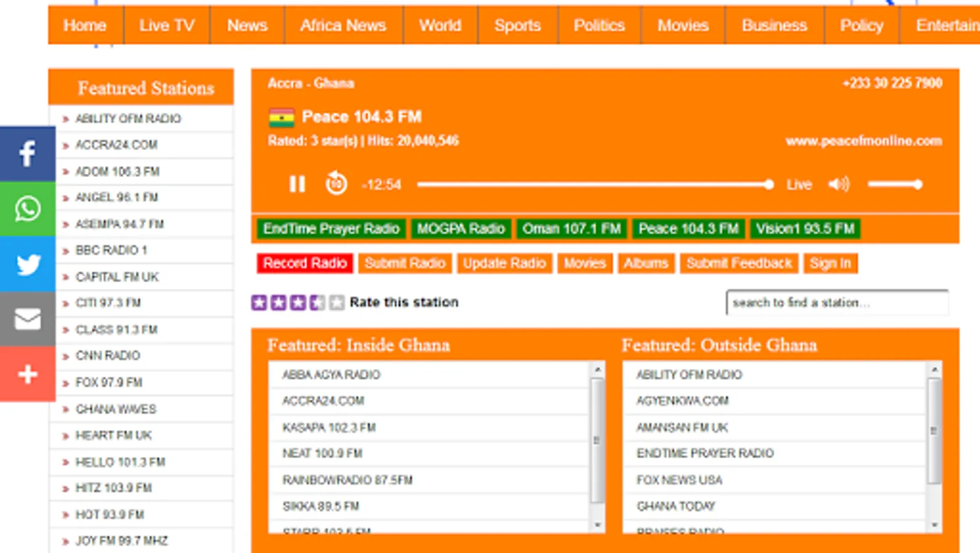Share via the WhatsApp icon
This screenshot has height=553, width=980.
[28, 209]
